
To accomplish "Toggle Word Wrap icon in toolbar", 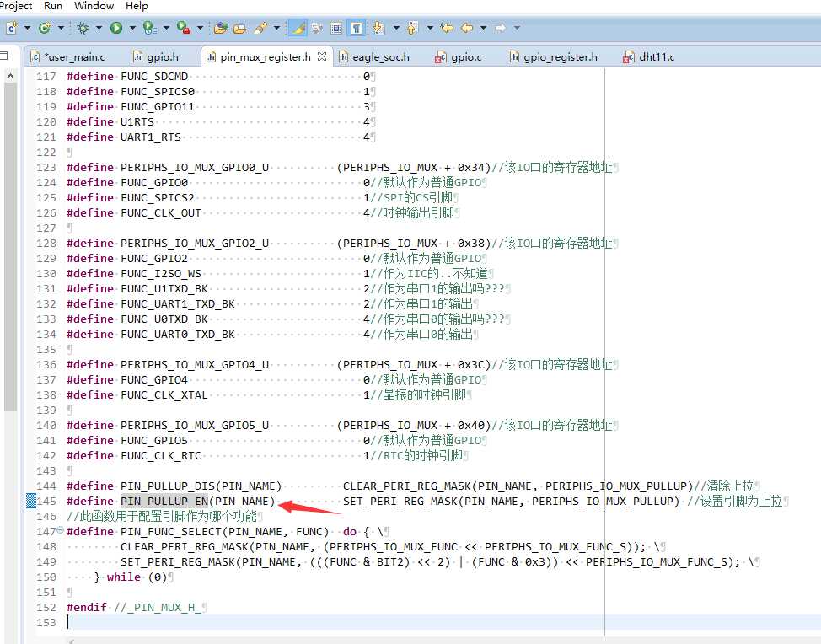I will coord(317,28).
